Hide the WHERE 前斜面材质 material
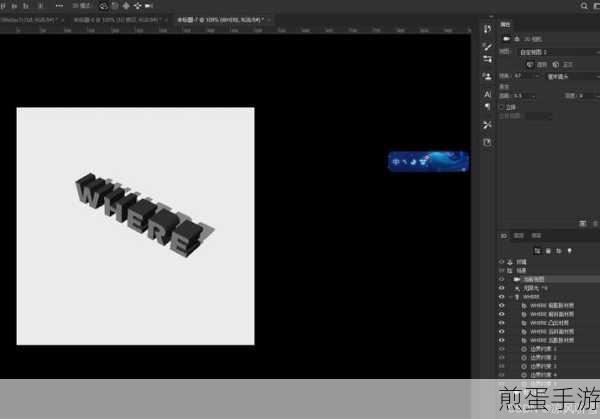The height and width of the screenshot is (419, 600). point(501,314)
